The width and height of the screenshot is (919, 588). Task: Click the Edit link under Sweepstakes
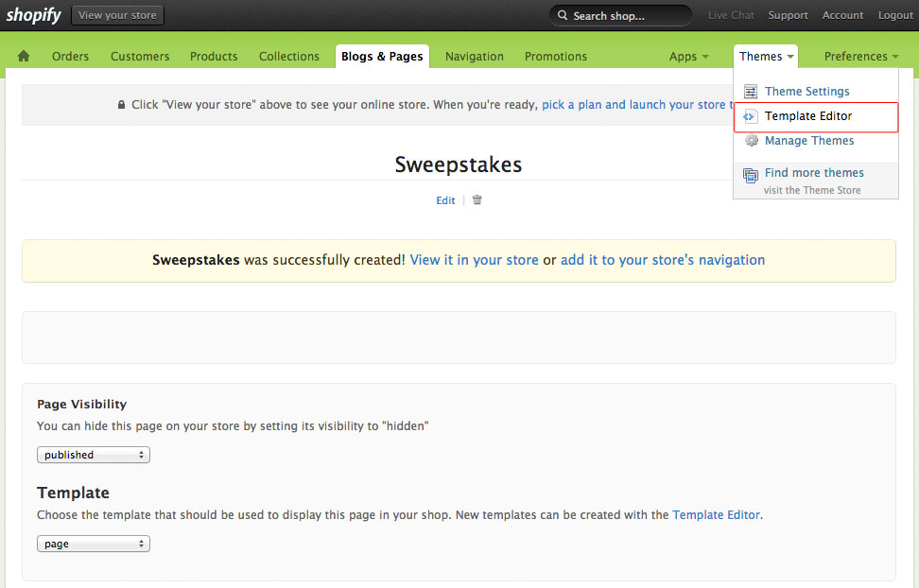(445, 200)
